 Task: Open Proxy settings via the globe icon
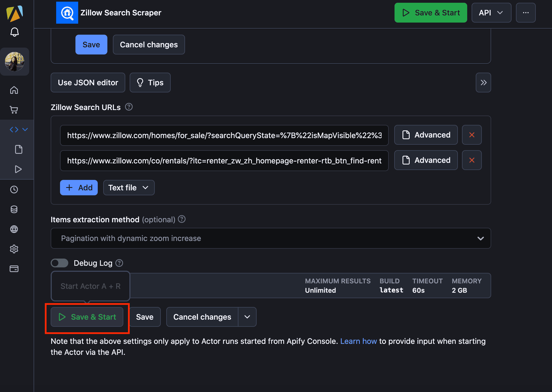(x=14, y=229)
